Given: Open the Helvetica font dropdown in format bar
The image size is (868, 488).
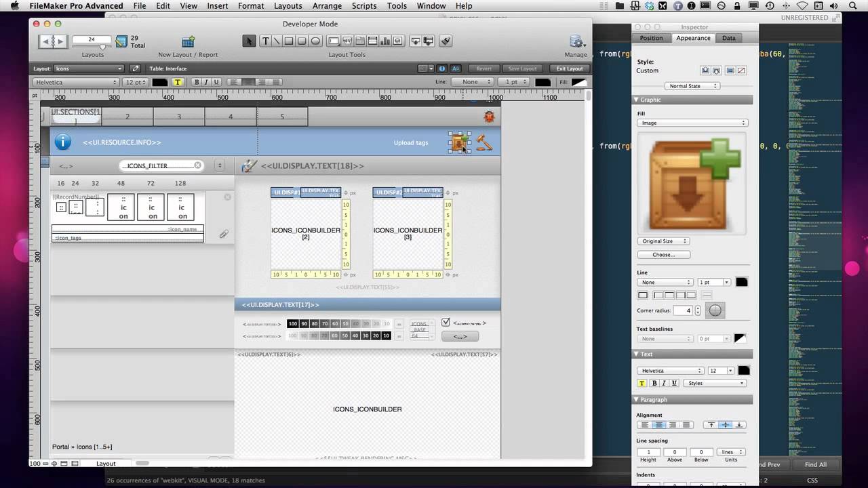Looking at the screenshot, I should 76,82.
